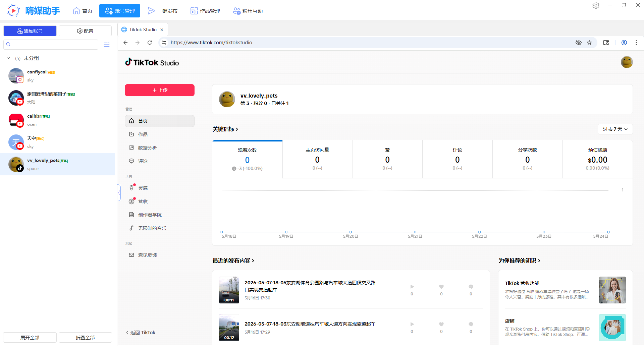This screenshot has width=644, height=346.
Task: Open 灵感 in the sidebar
Action: click(160, 188)
